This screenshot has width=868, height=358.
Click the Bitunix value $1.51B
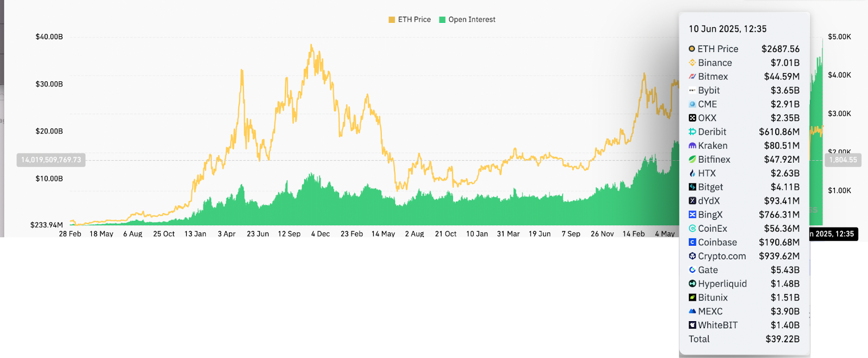(785, 297)
